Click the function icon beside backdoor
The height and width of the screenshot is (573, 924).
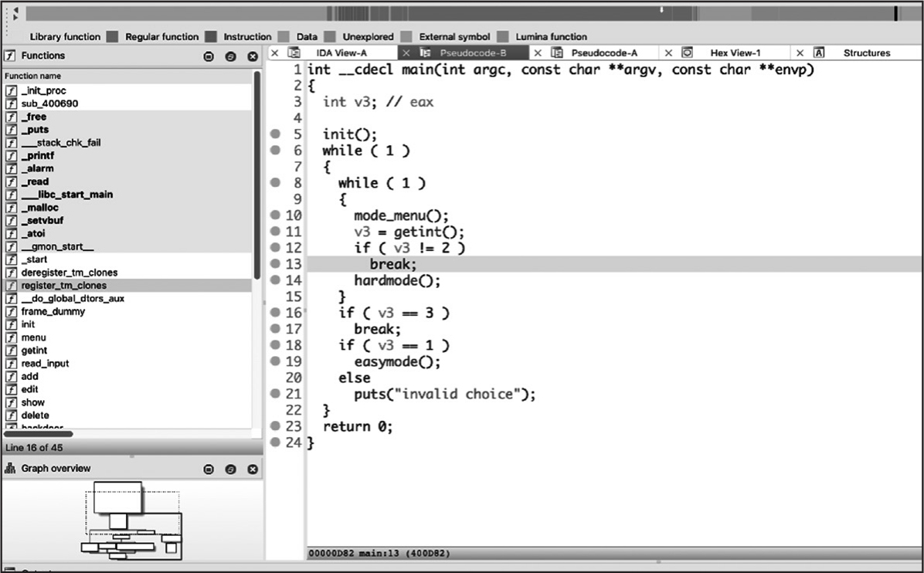coord(11,427)
